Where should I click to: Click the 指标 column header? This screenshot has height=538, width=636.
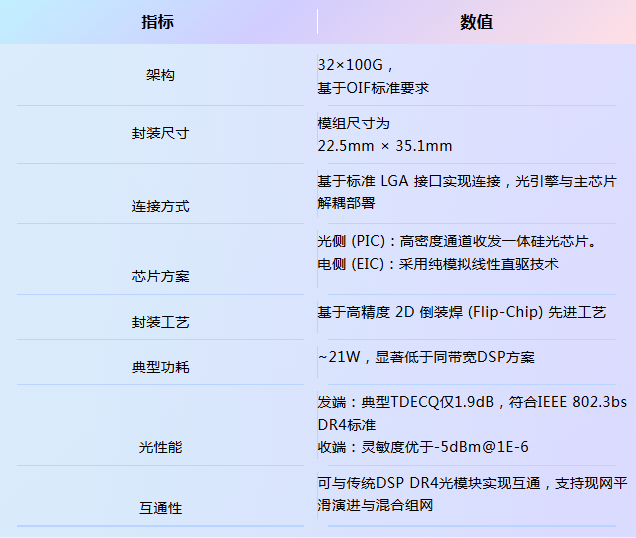coord(158,22)
